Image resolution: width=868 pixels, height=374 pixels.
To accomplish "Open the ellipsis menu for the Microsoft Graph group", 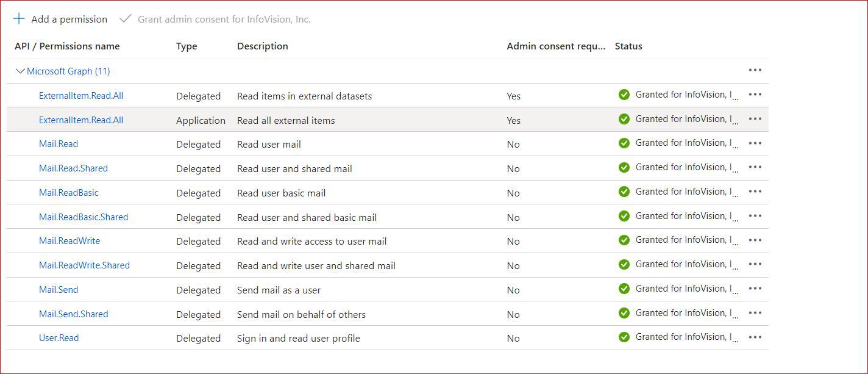I will click(x=755, y=70).
